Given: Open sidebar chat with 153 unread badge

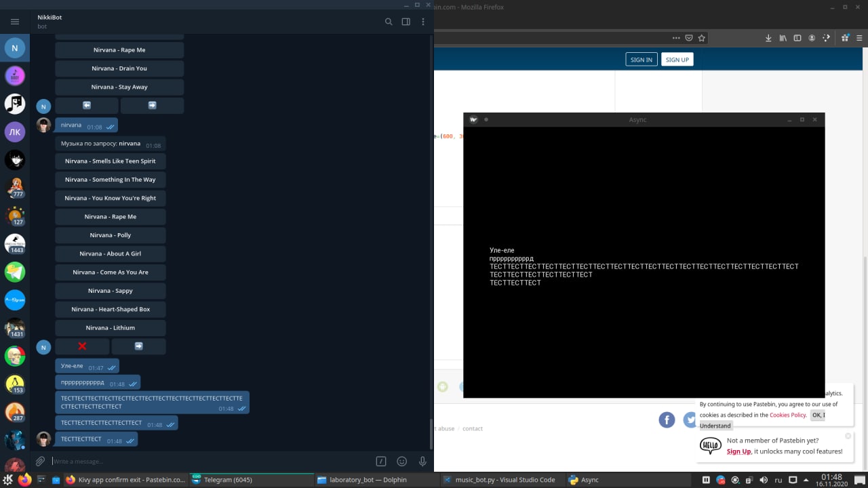Looking at the screenshot, I should 15,384.
